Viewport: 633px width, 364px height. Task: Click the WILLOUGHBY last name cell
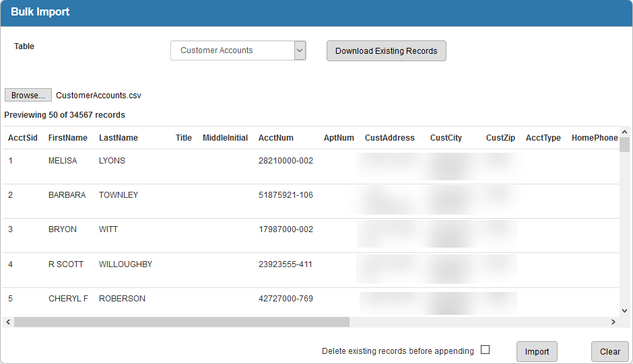pos(125,264)
